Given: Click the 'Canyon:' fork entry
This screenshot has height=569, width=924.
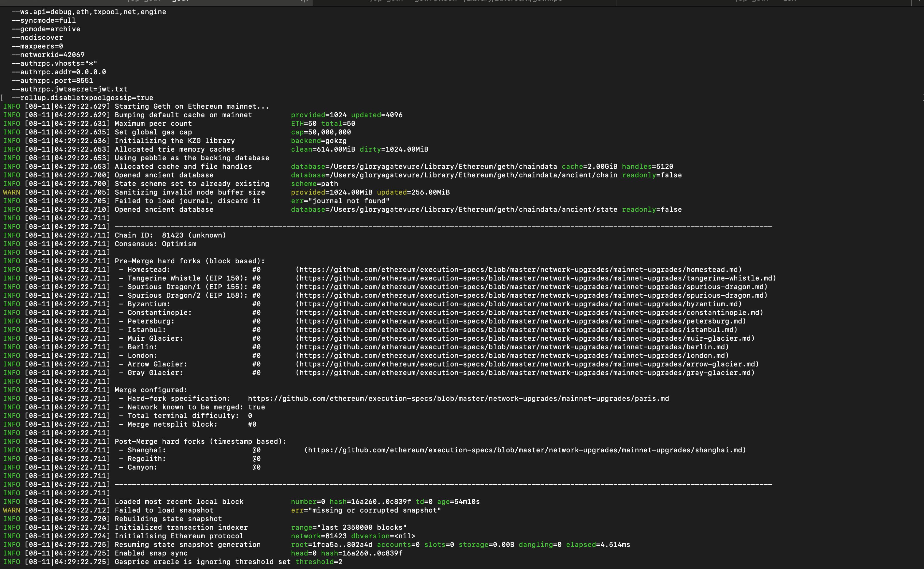Looking at the screenshot, I should [x=142, y=467].
